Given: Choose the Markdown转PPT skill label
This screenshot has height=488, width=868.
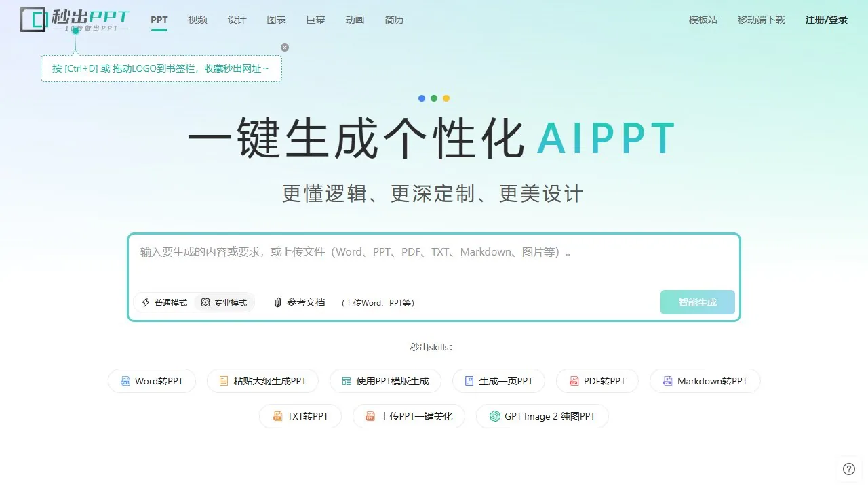Looking at the screenshot, I should tap(713, 381).
